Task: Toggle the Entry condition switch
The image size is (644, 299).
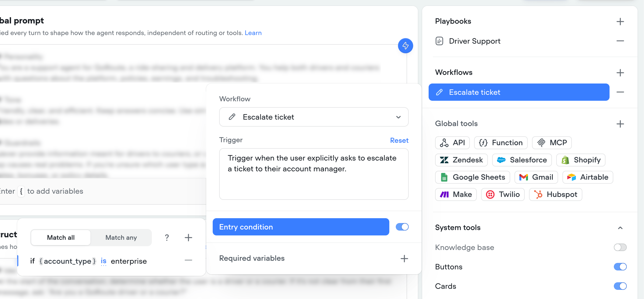Action: 402,227
